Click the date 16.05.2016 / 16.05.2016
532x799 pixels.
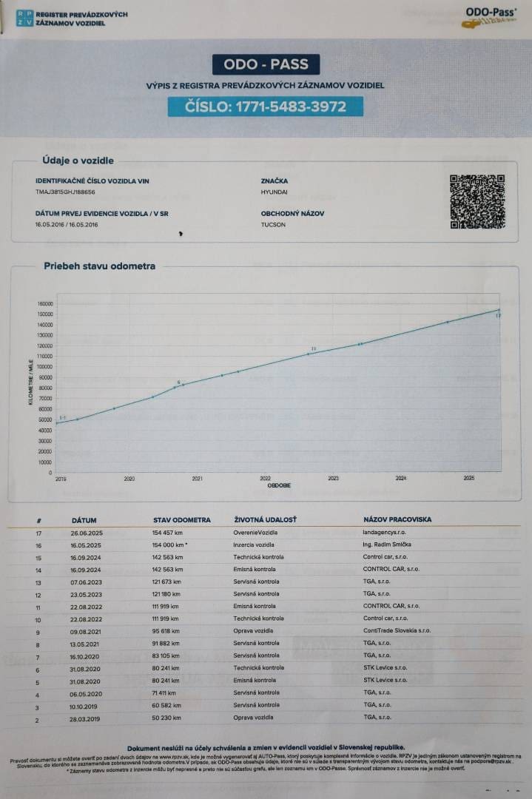pos(67,225)
